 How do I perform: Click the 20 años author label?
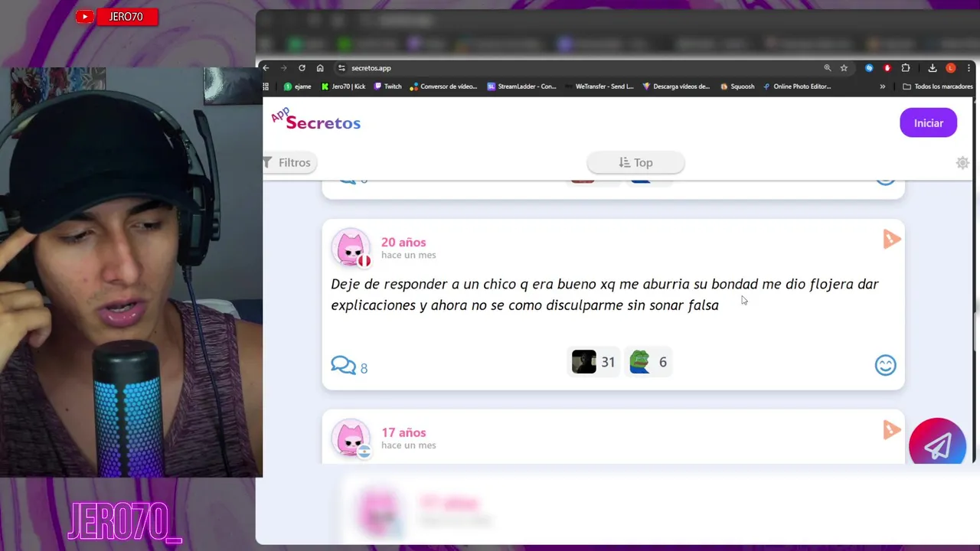[x=403, y=242]
